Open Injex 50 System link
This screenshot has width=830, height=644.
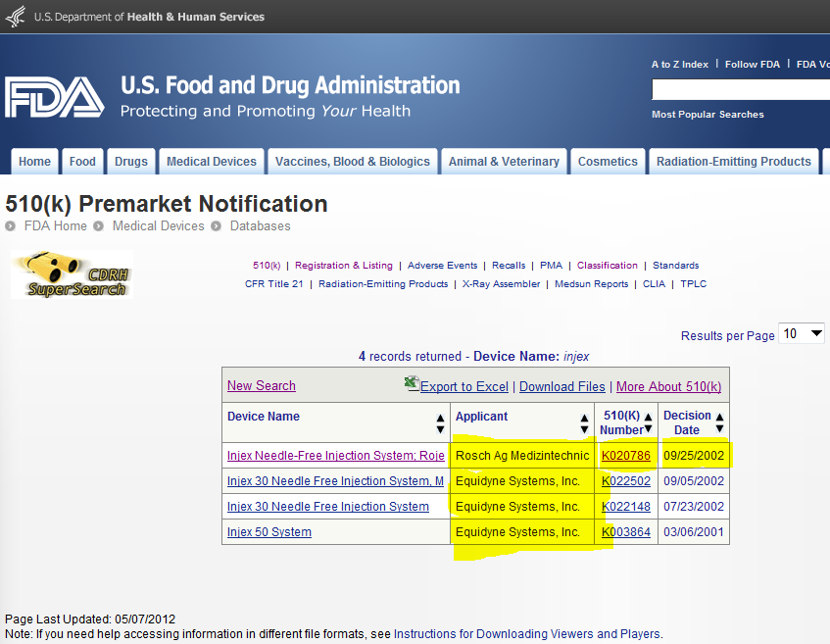click(x=269, y=531)
